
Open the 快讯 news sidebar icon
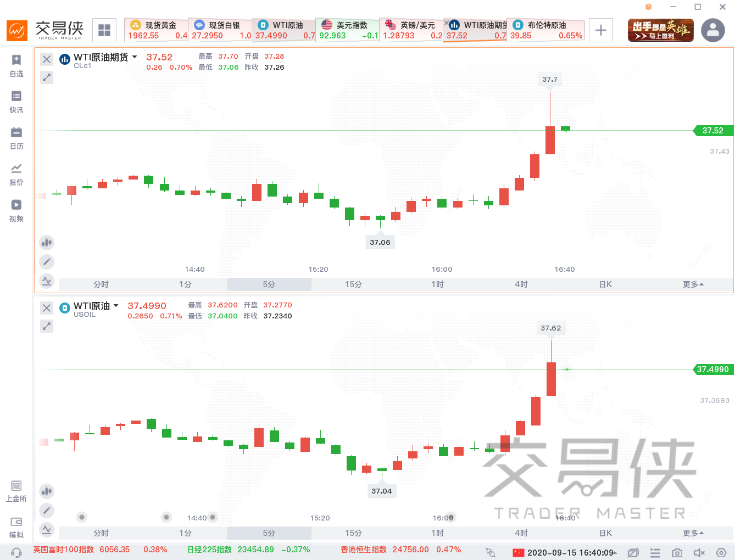point(16,102)
